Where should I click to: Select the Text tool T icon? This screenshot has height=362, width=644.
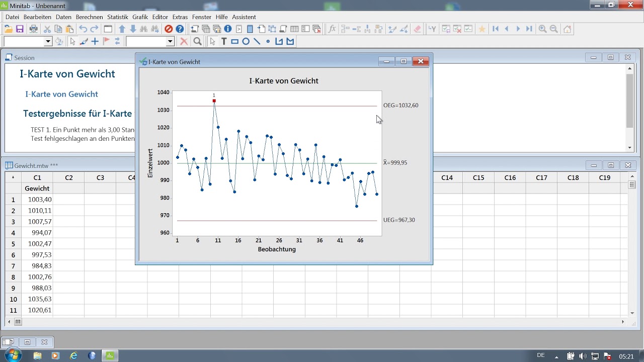pyautogui.click(x=224, y=42)
